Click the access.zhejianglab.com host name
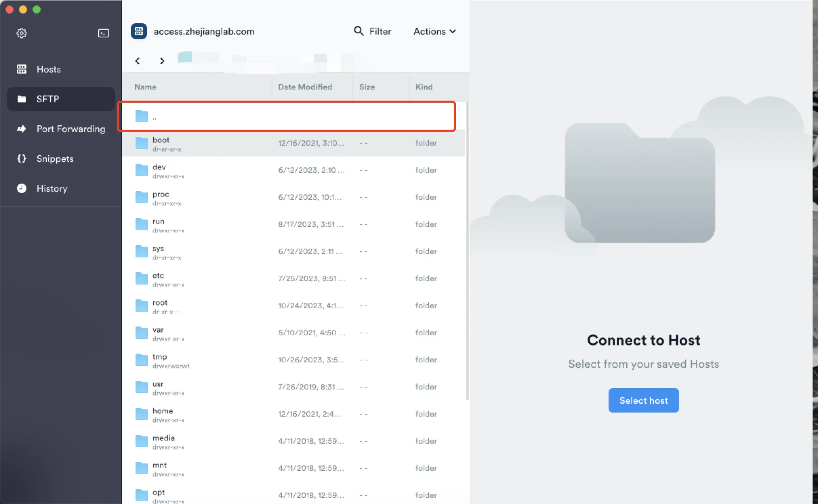This screenshot has height=504, width=818. coord(204,31)
